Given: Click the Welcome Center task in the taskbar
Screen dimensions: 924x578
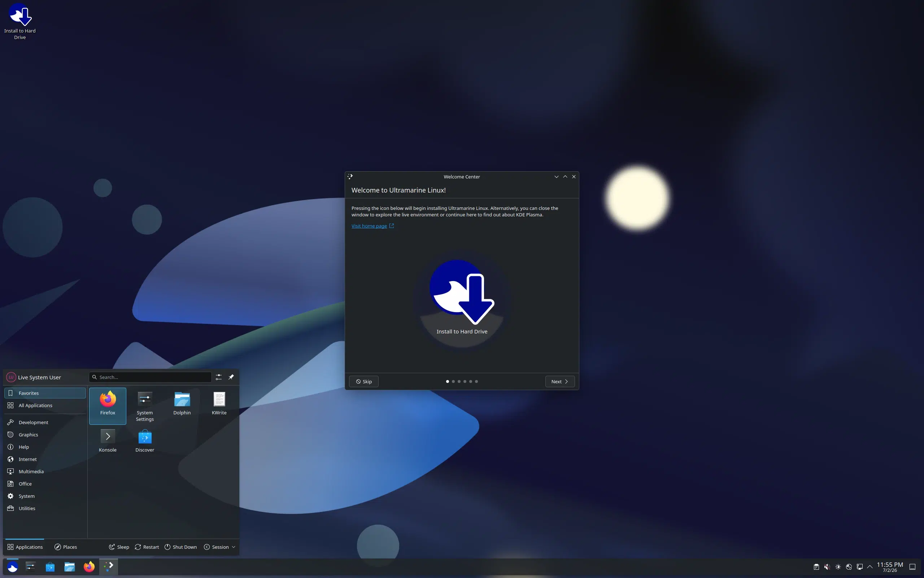Looking at the screenshot, I should click(109, 566).
